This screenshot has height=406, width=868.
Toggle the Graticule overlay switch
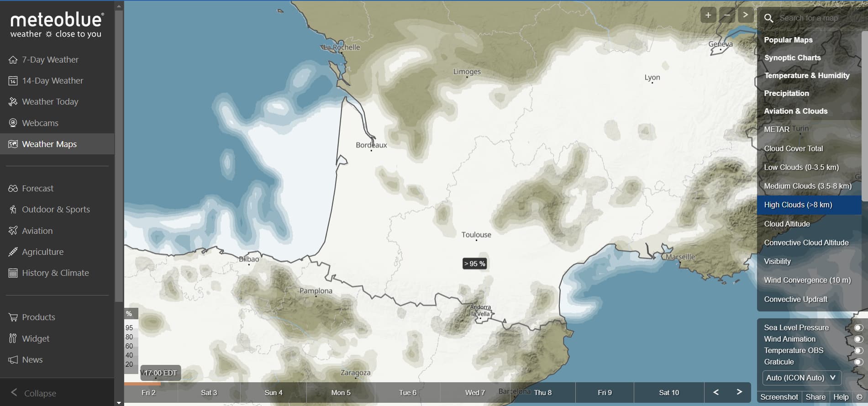pos(858,362)
